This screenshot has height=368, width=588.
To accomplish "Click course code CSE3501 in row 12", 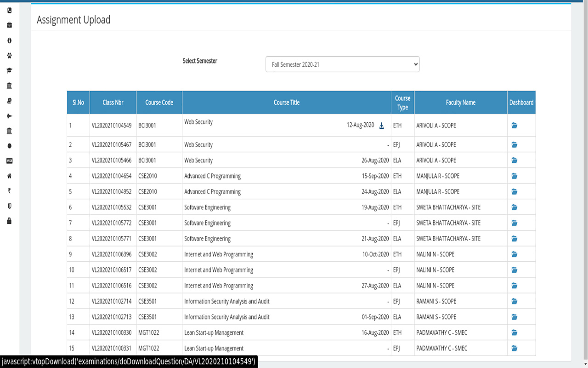I will 147,301.
